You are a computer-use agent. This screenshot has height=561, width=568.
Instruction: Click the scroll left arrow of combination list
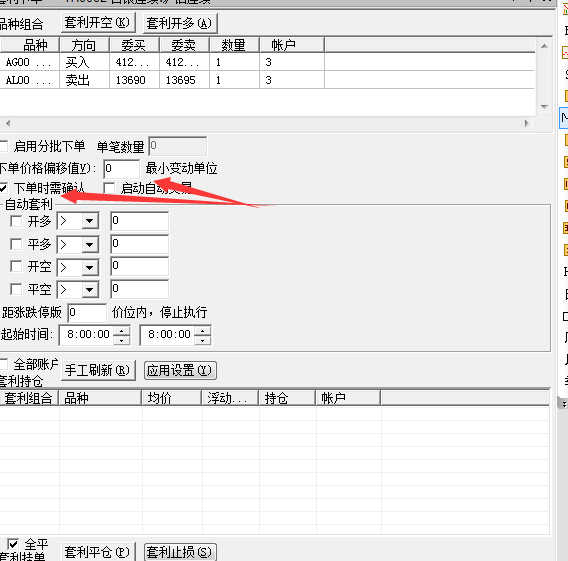click(8, 123)
